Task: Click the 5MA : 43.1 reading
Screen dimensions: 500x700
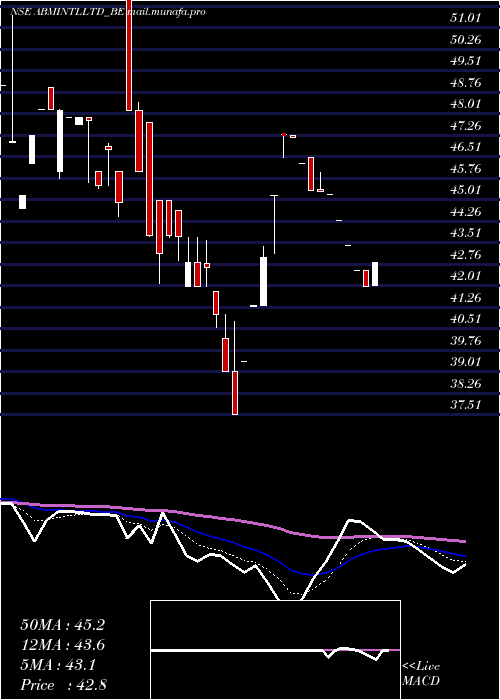Action: point(58,665)
